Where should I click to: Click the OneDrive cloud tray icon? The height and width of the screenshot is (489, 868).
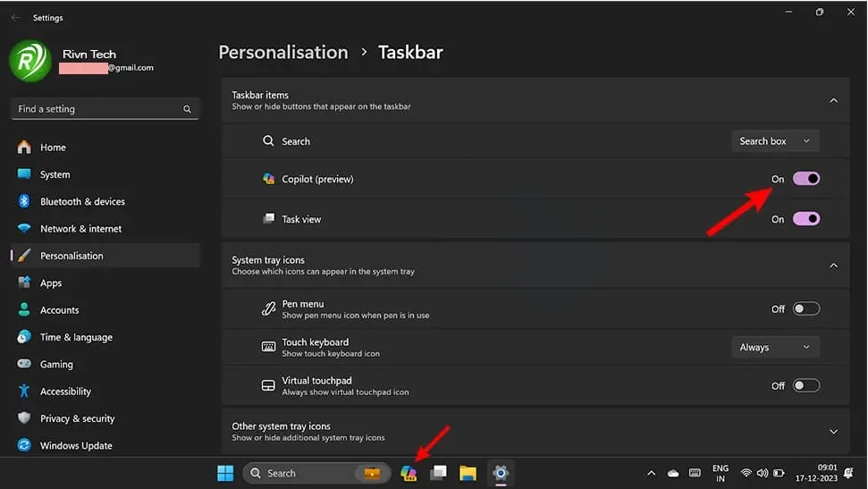point(673,474)
